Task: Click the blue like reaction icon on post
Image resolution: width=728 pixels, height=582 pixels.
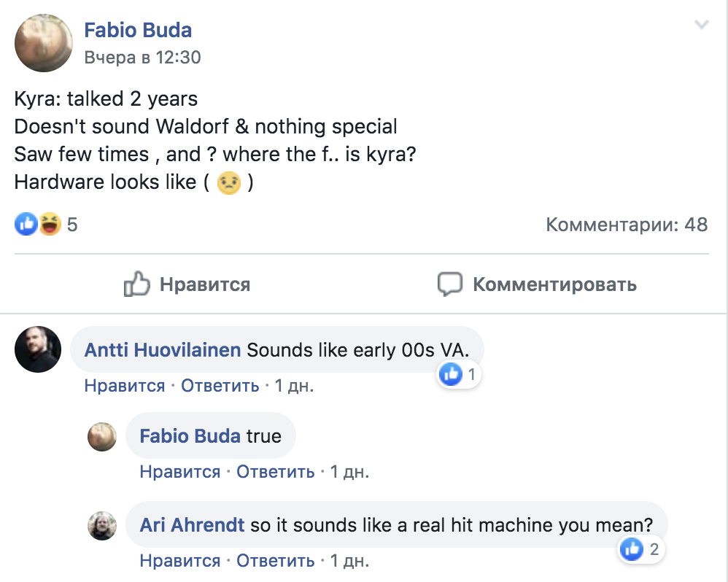Action: 26,225
